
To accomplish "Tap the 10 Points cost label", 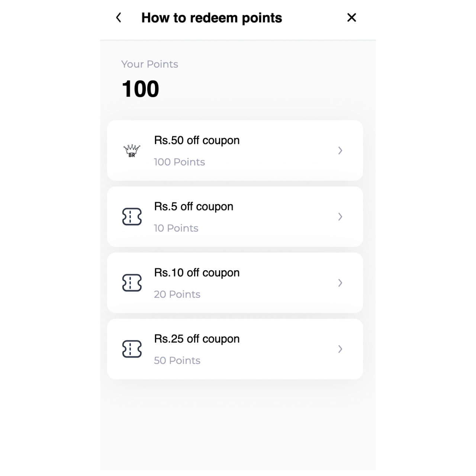I will [176, 228].
